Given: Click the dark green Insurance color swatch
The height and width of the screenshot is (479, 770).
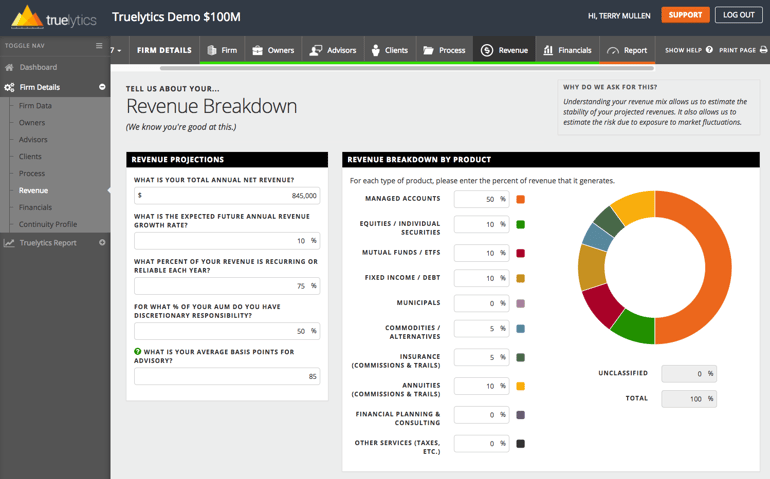Looking at the screenshot, I should [x=521, y=357].
